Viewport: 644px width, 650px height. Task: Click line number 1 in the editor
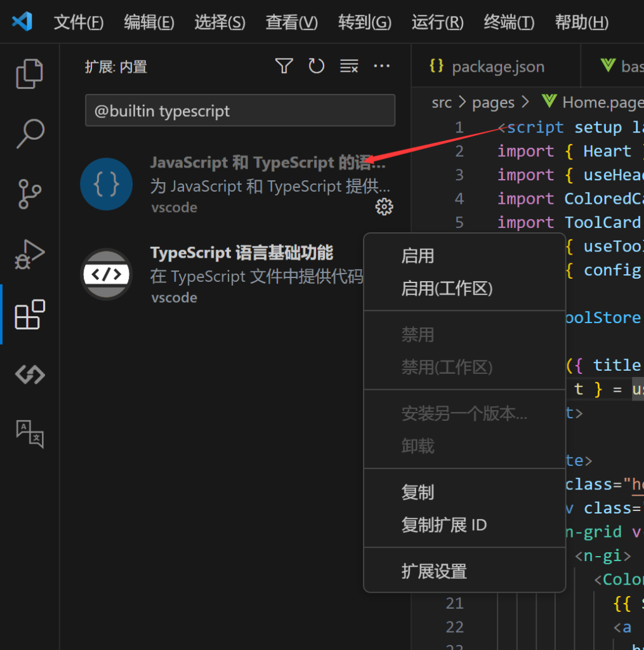459,127
